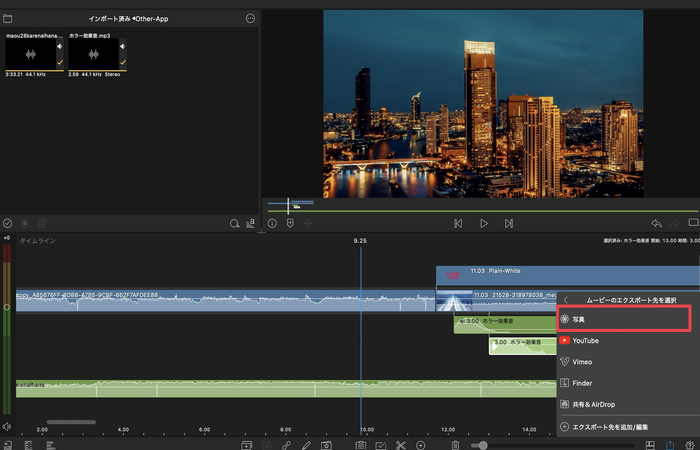Toggle audio on maou28karenaihana clip thumbnail
The height and width of the screenshot is (450, 700).
pos(58,46)
